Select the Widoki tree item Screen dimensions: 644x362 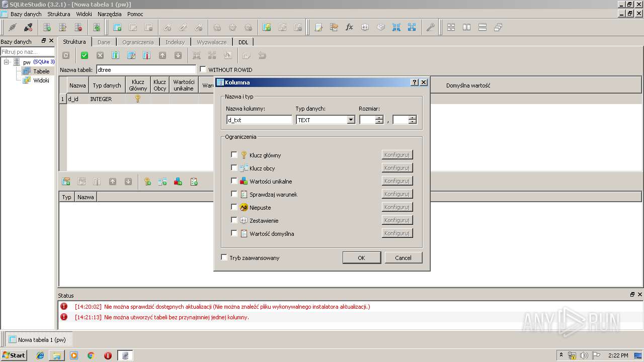point(41,80)
